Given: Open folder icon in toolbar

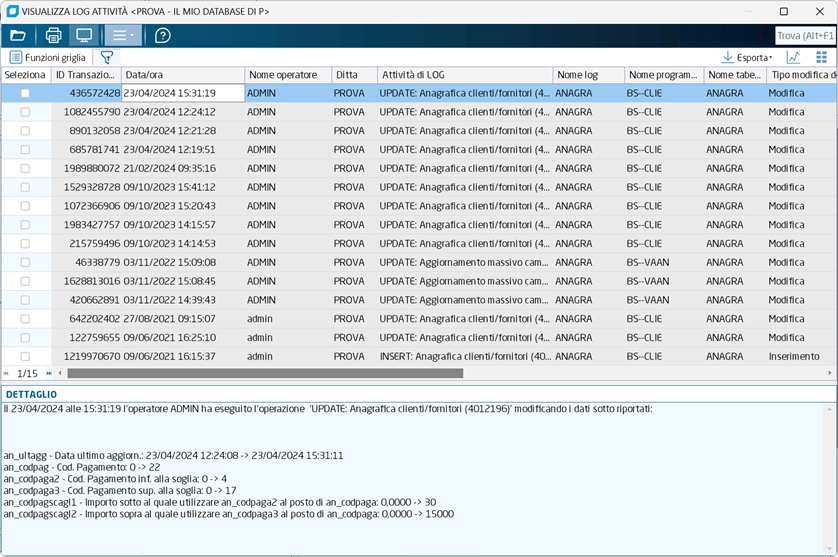Looking at the screenshot, I should pos(18,36).
